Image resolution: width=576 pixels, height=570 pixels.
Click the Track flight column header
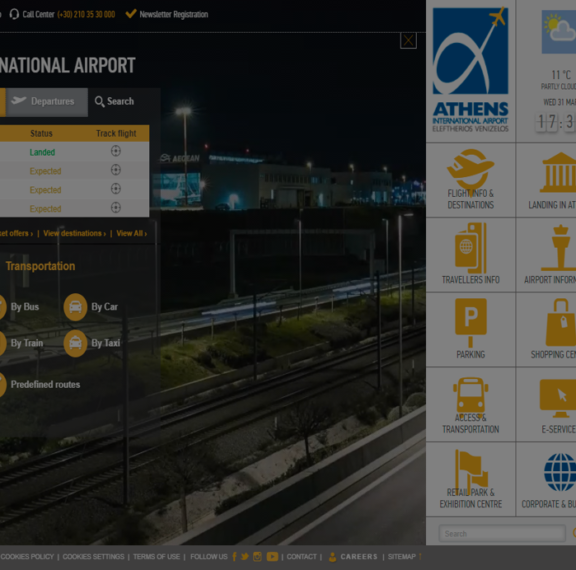click(116, 133)
